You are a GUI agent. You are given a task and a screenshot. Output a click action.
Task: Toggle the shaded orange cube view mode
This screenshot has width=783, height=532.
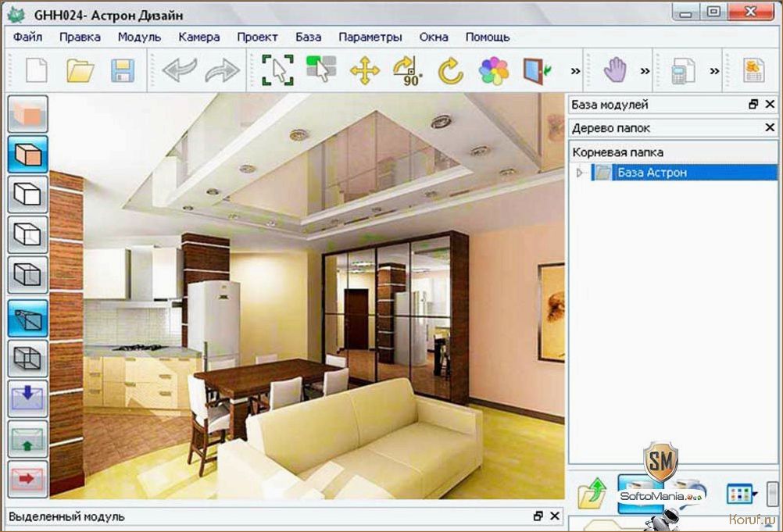28,155
